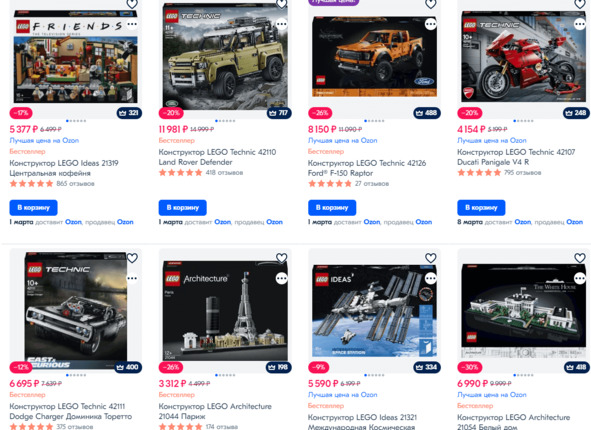Screen dimensions: 591x430
Task: Open more options on Land Rover Defender image
Action: [x=282, y=24]
